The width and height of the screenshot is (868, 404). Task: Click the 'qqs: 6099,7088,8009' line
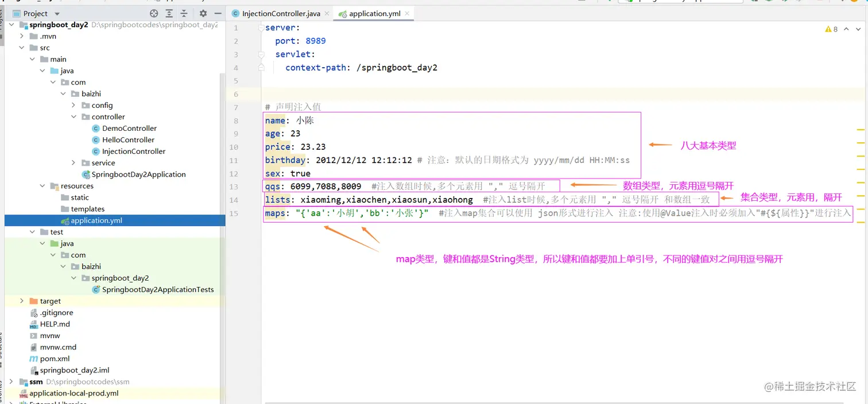[313, 186]
